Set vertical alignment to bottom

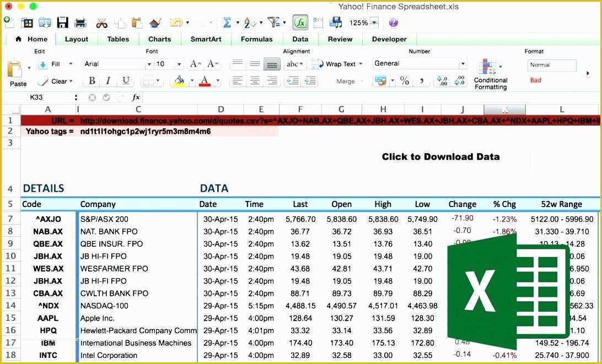pyautogui.click(x=272, y=64)
